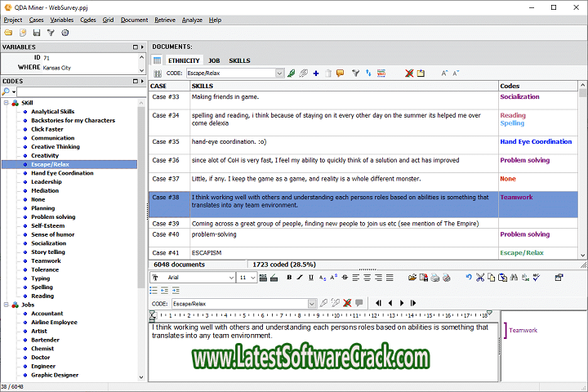Click the red X remove coding icon in grid toolbar
Viewport: 588px width, 392px height.
tap(408, 73)
